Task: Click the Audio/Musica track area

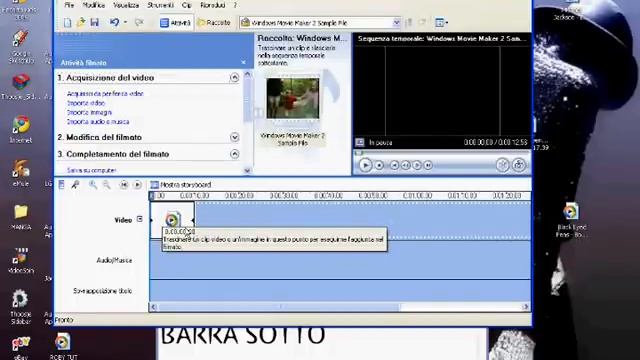Action: pyautogui.click(x=340, y=260)
